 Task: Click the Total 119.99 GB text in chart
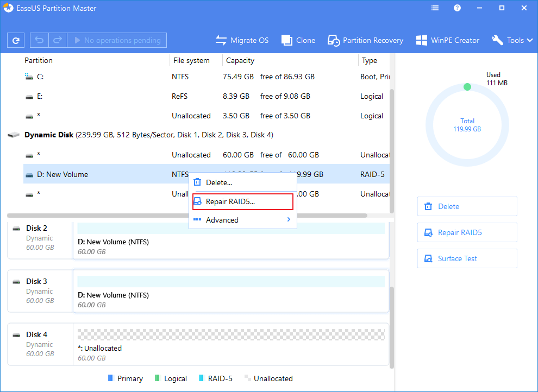(467, 125)
